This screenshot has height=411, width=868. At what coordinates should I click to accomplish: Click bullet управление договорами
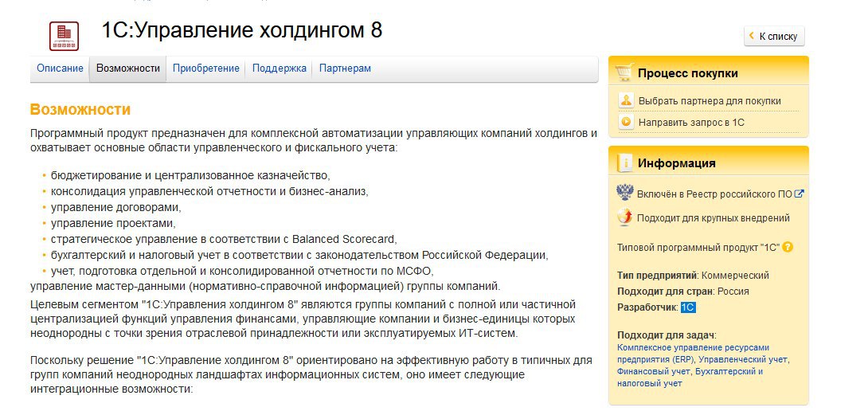click(116, 208)
